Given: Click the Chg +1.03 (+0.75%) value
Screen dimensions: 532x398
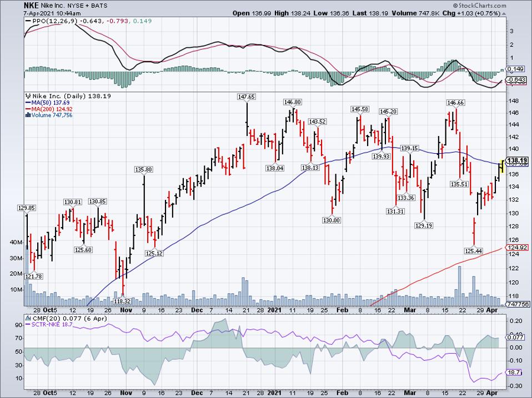Looking at the screenshot, I should pos(471,13).
